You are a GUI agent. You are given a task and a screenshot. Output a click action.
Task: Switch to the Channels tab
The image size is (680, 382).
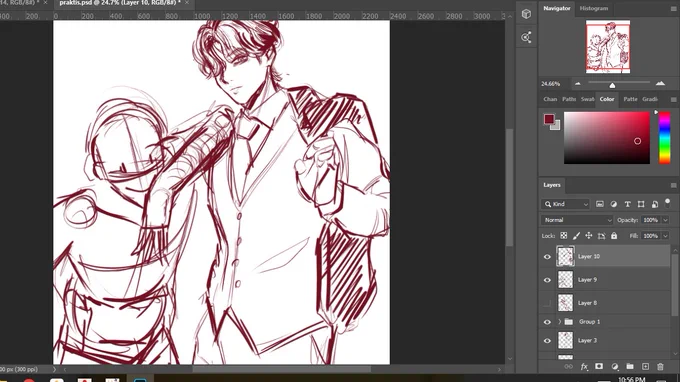tap(550, 99)
